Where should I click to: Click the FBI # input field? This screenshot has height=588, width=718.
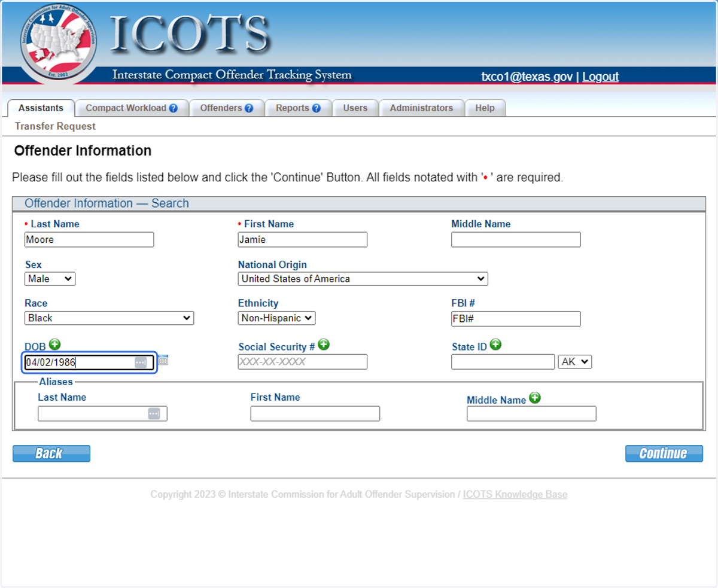click(516, 319)
